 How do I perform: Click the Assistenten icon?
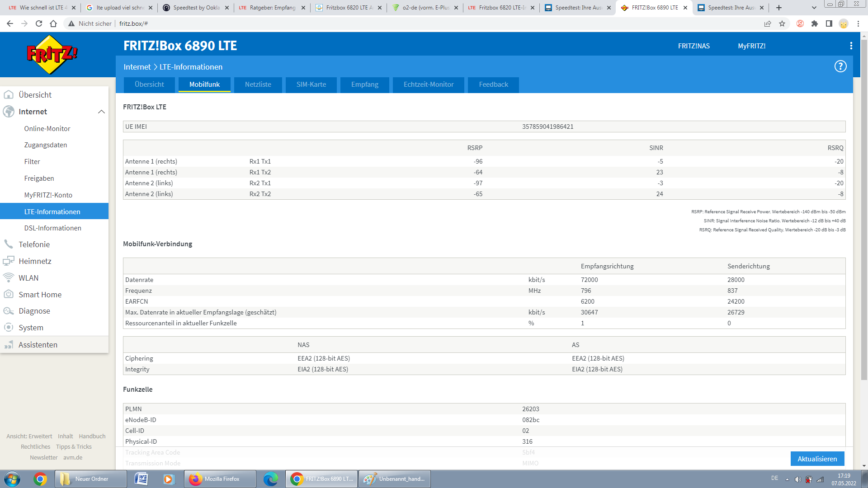point(9,345)
